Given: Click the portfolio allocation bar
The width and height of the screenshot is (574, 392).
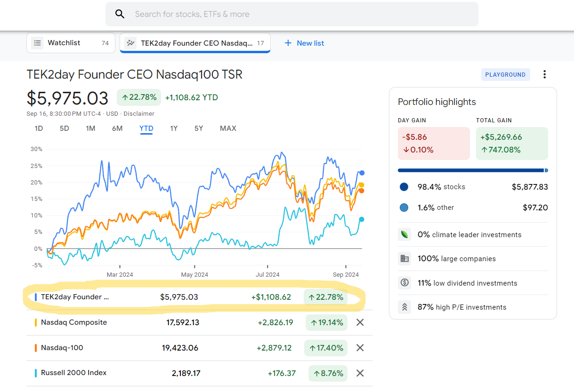Looking at the screenshot, I should point(473,170).
